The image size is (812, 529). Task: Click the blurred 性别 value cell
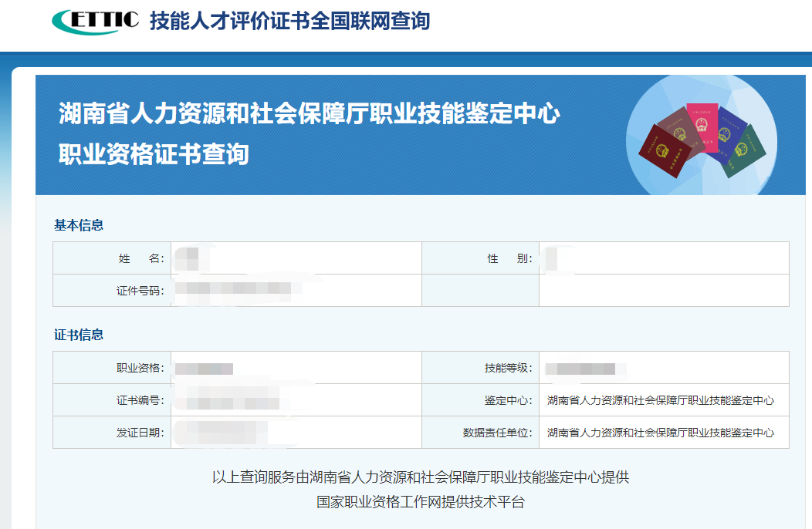pyautogui.click(x=552, y=258)
